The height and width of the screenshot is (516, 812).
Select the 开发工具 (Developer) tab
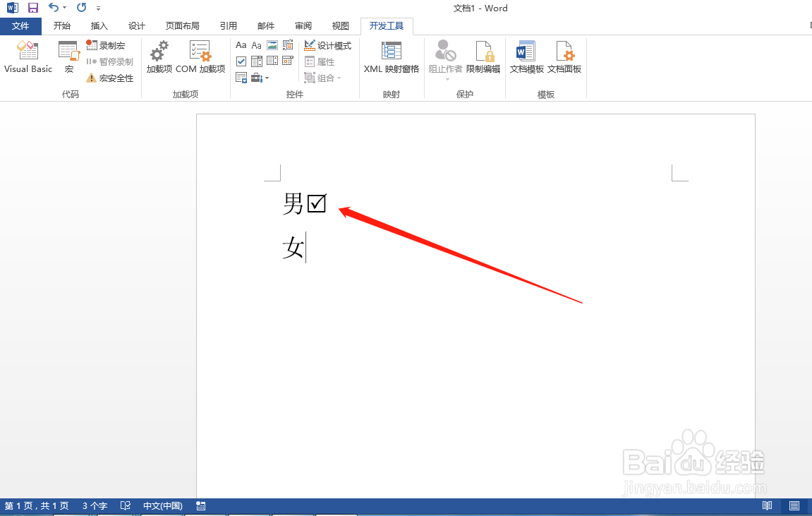tap(387, 26)
